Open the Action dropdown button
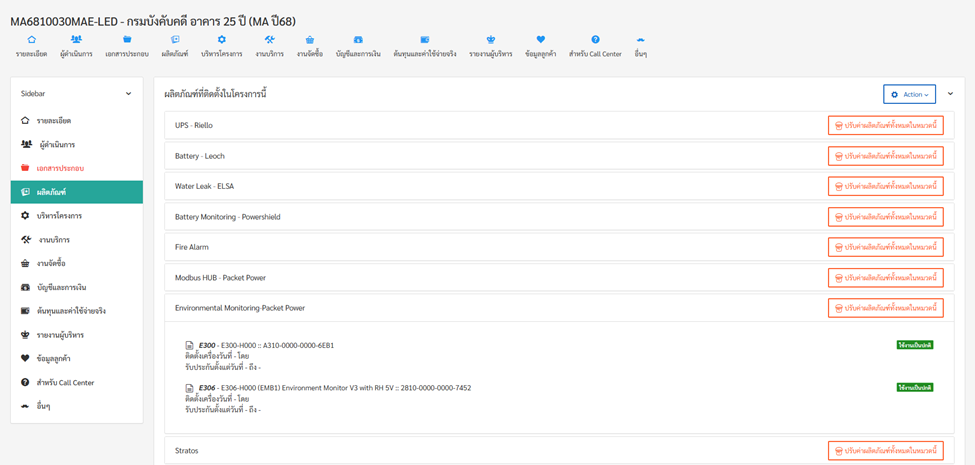 click(909, 94)
